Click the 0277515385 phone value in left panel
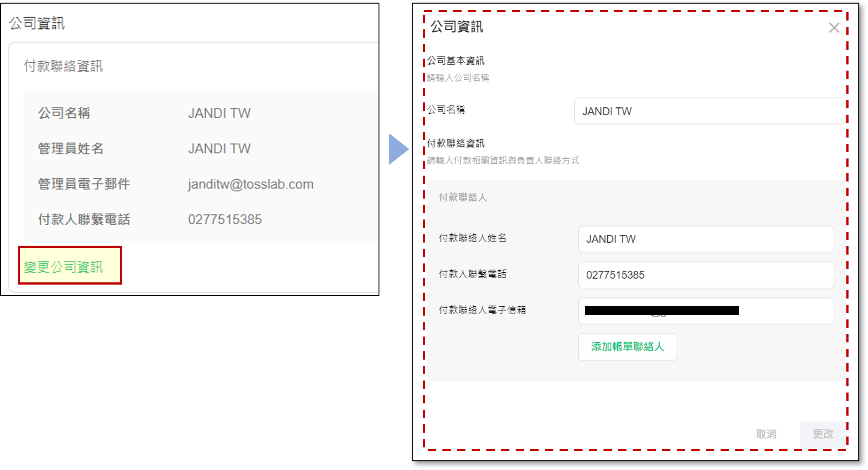Viewport: 868px width, 470px height. click(x=225, y=219)
